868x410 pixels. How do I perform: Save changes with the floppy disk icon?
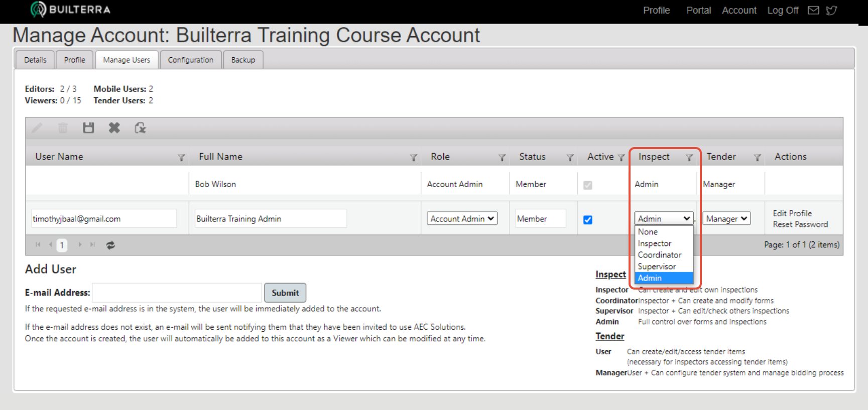pyautogui.click(x=88, y=128)
